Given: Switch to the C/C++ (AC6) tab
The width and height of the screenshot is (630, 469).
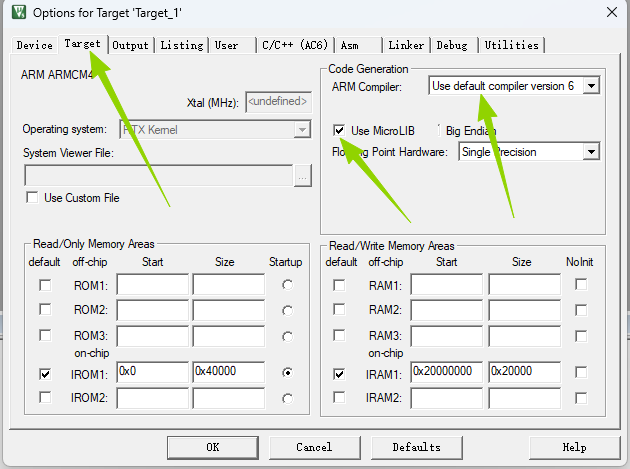Looking at the screenshot, I should point(295,45).
